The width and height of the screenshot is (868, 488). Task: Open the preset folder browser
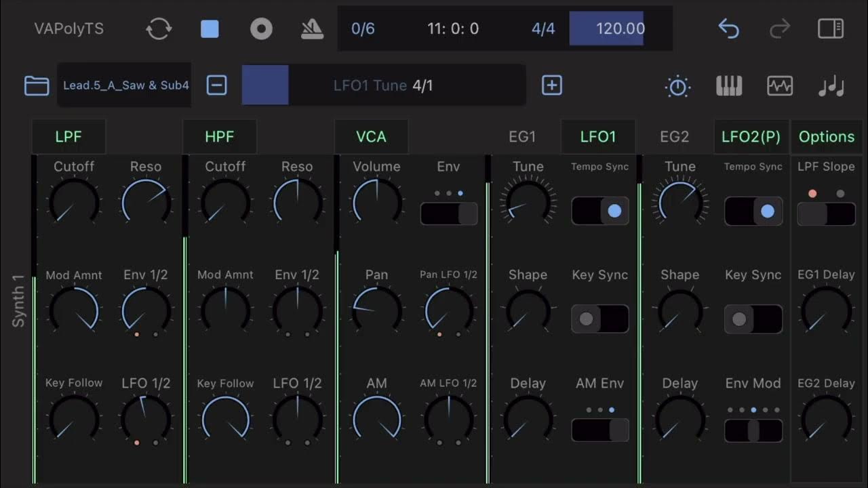pos(37,85)
